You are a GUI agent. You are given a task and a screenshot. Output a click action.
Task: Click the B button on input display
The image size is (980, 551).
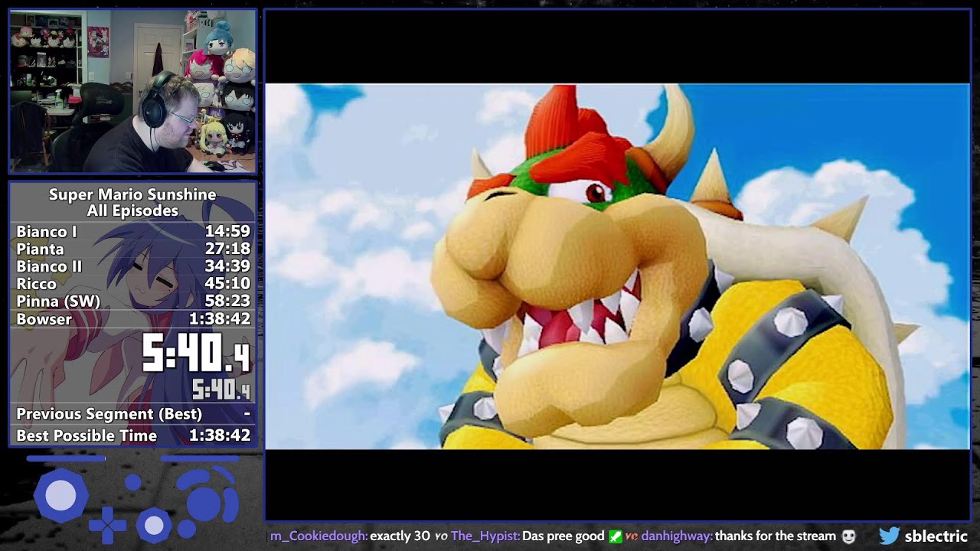point(186,528)
